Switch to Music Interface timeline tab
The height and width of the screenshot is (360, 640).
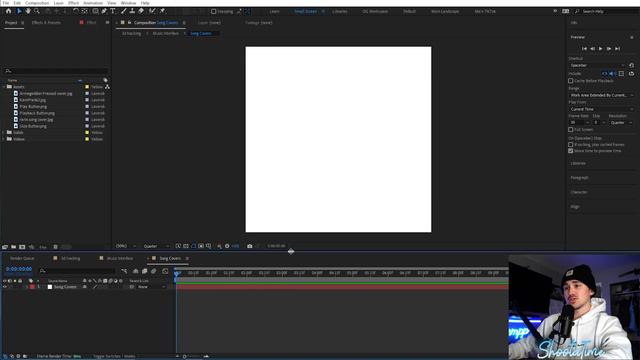click(120, 258)
